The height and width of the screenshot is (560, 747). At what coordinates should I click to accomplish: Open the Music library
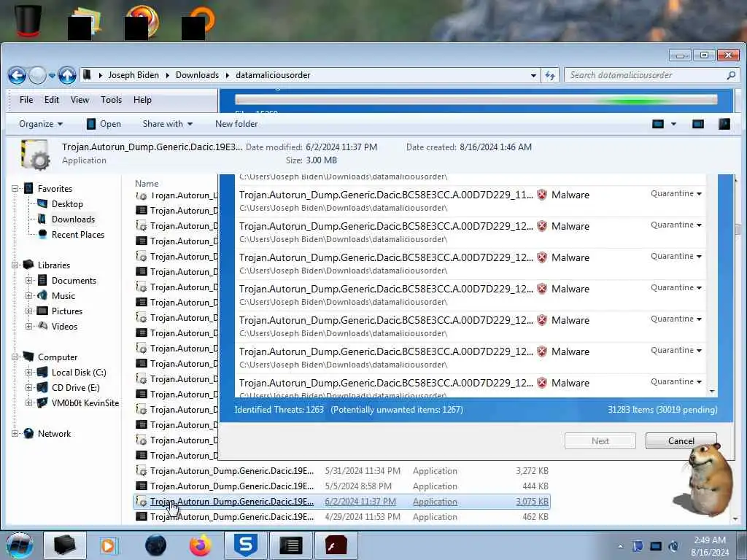[x=63, y=296]
